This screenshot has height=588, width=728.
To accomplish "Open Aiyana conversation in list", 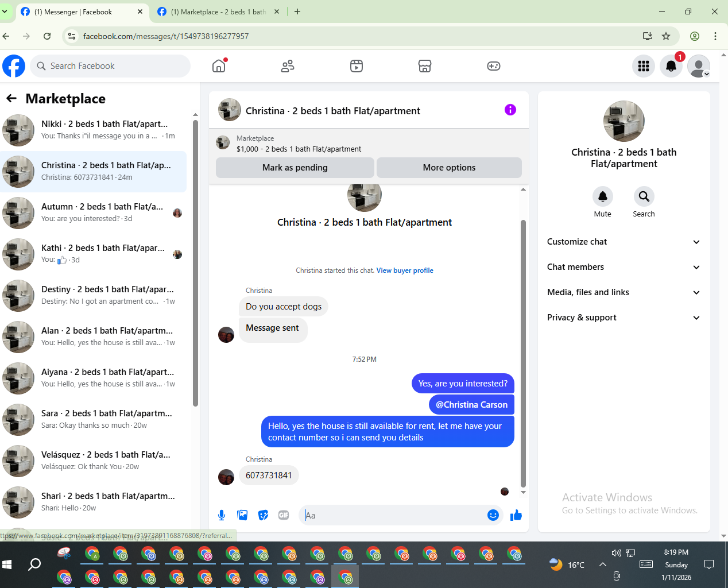I will [x=94, y=378].
